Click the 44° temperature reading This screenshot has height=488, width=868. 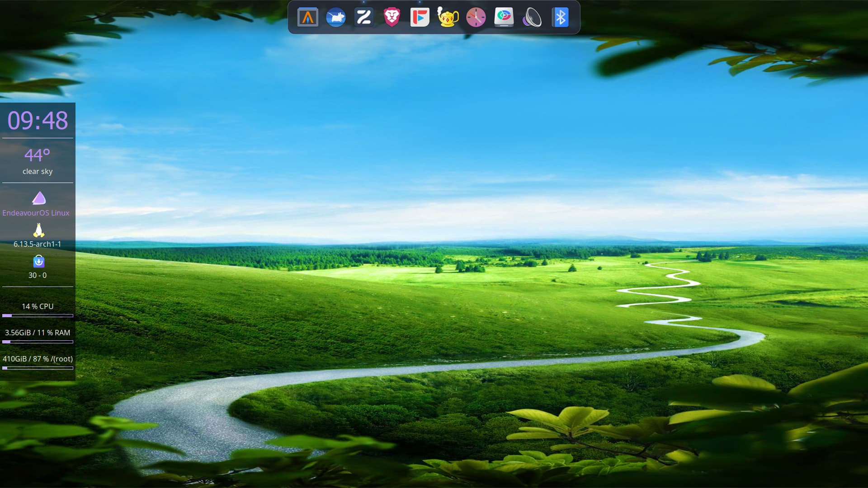[37, 155]
